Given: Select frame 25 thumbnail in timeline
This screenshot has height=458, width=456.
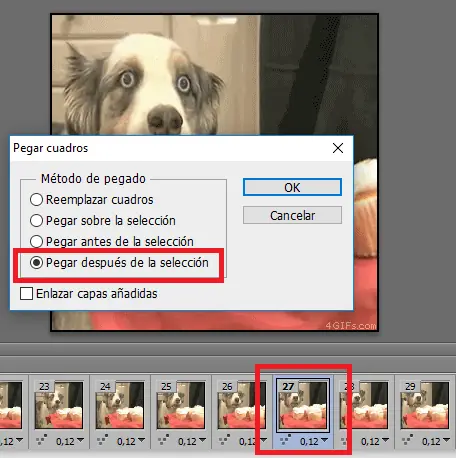Looking at the screenshot, I should (181, 405).
